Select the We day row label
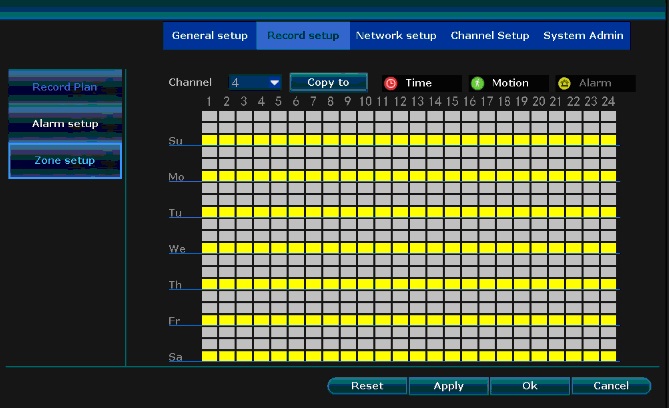The width and height of the screenshot is (669, 408). (176, 248)
